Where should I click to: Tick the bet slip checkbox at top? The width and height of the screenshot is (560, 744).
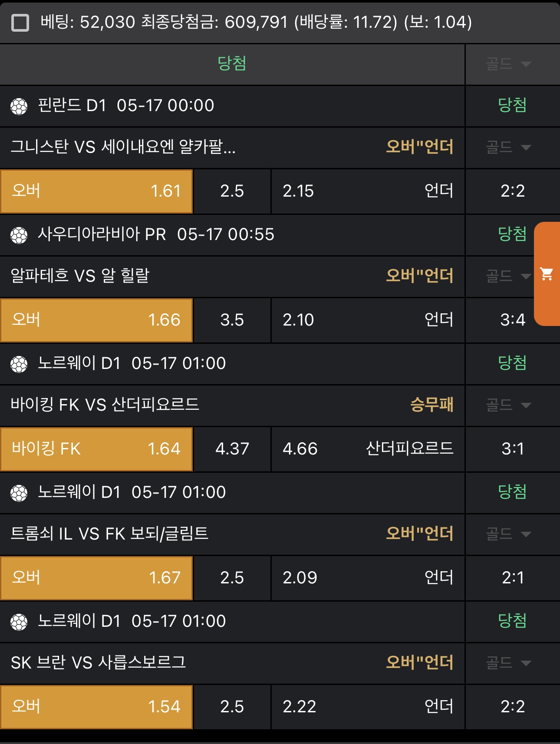20,23
